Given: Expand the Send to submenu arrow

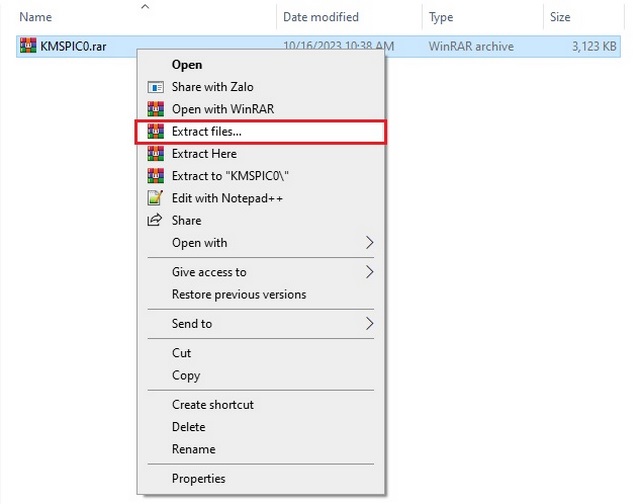Looking at the screenshot, I should coord(369,324).
